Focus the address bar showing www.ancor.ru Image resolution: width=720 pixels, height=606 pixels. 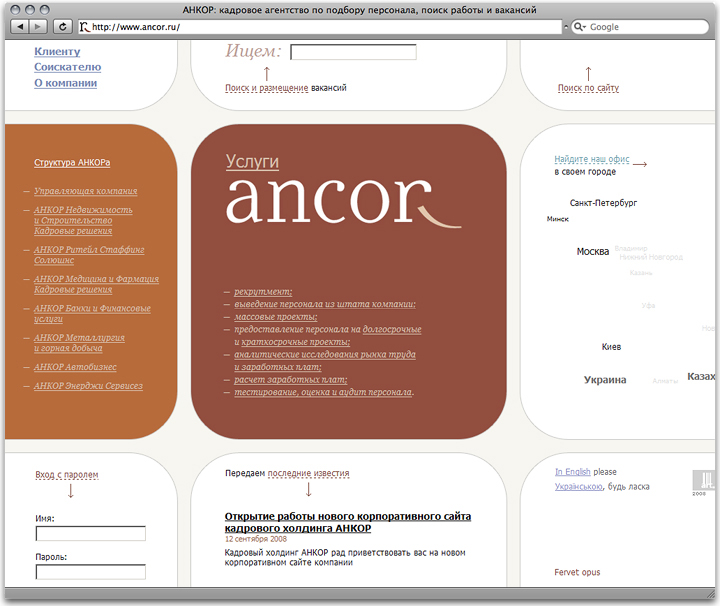pyautogui.click(x=320, y=27)
